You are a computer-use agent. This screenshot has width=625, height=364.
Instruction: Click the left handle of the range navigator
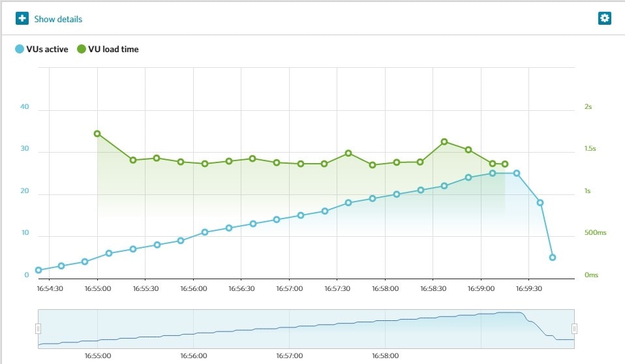(38, 329)
